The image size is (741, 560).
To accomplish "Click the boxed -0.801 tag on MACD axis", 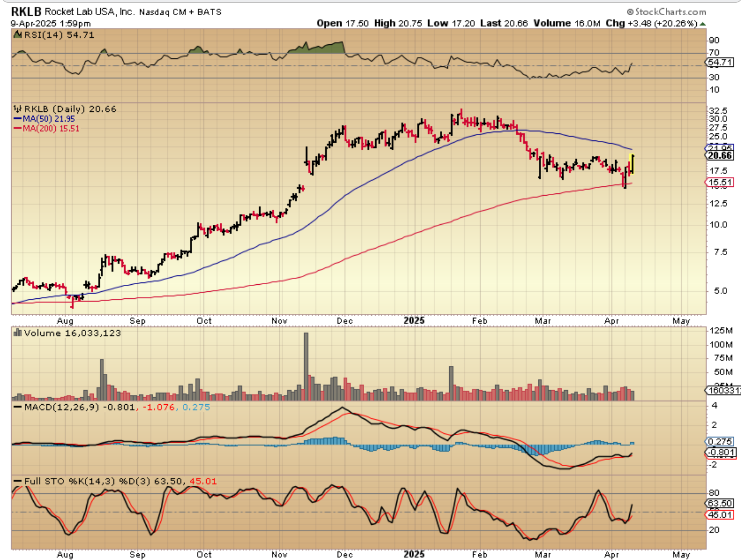I will pyautogui.click(x=720, y=452).
